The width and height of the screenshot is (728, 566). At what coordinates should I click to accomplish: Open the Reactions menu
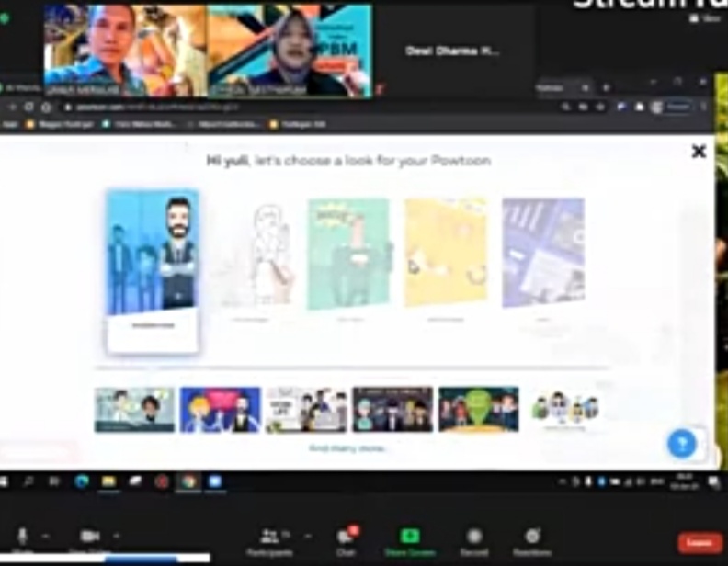532,542
